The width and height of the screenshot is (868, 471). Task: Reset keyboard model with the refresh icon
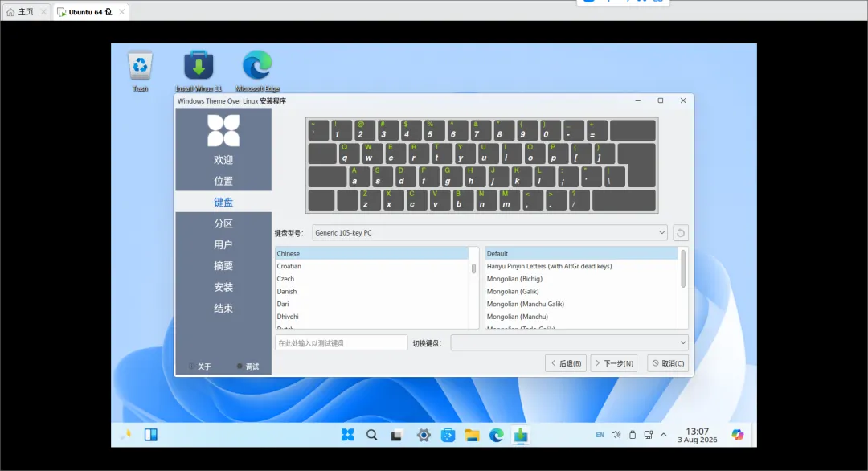681,233
